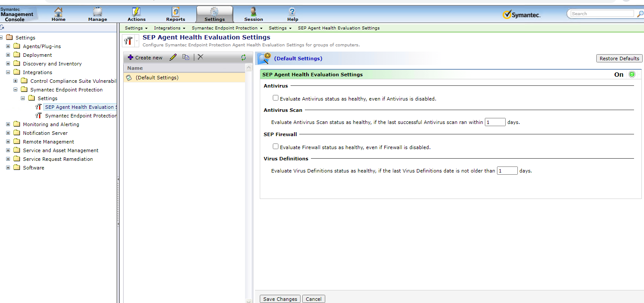Click the Default Settings policy header icon

[264, 58]
